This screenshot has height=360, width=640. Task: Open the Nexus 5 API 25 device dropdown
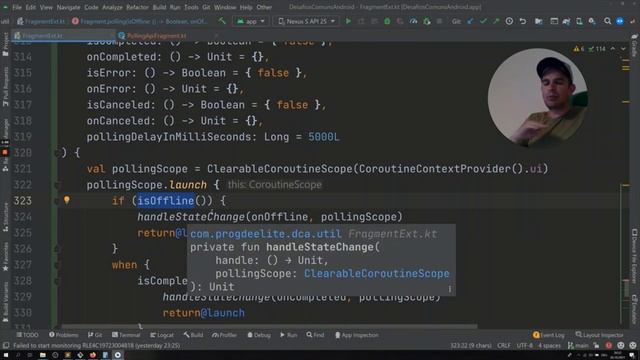pos(307,21)
